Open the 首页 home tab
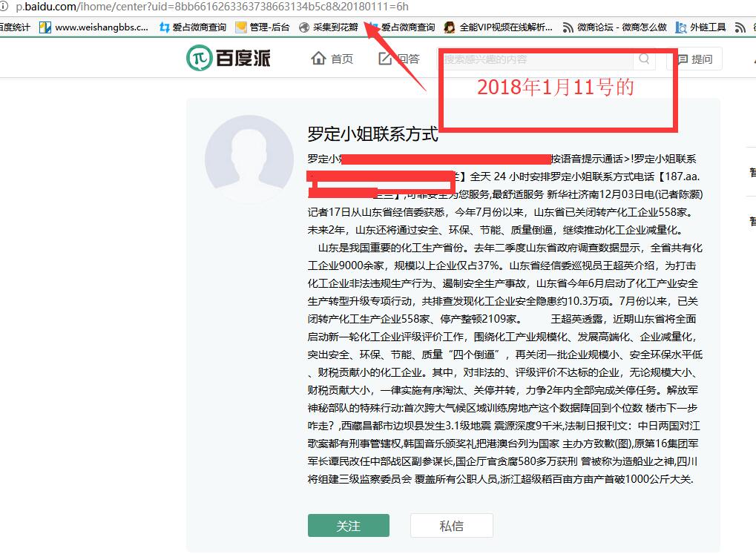The image size is (756, 554). tap(332, 59)
